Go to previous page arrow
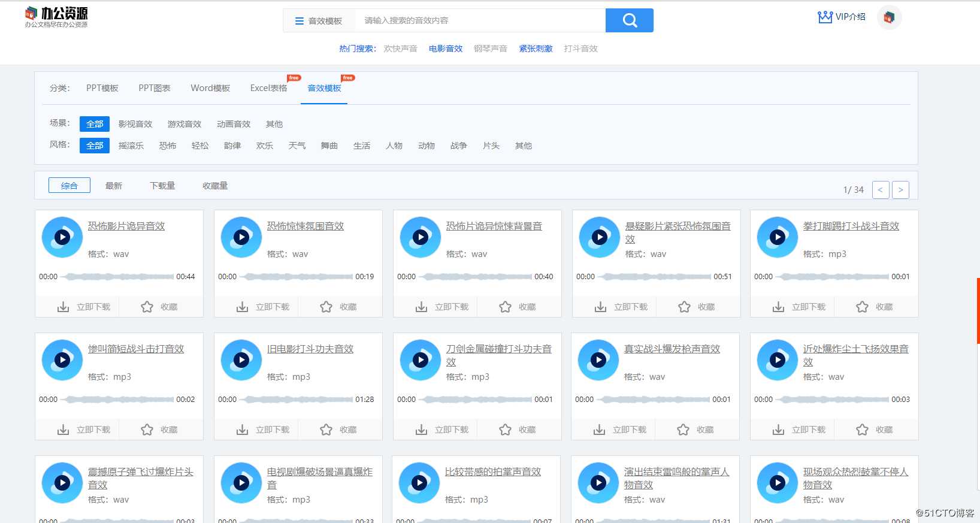Image resolution: width=980 pixels, height=523 pixels. [881, 189]
